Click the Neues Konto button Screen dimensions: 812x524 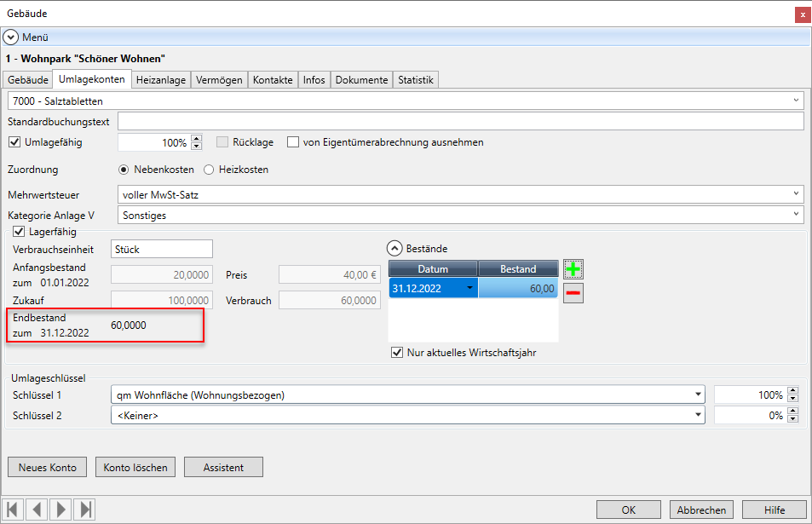pos(48,467)
